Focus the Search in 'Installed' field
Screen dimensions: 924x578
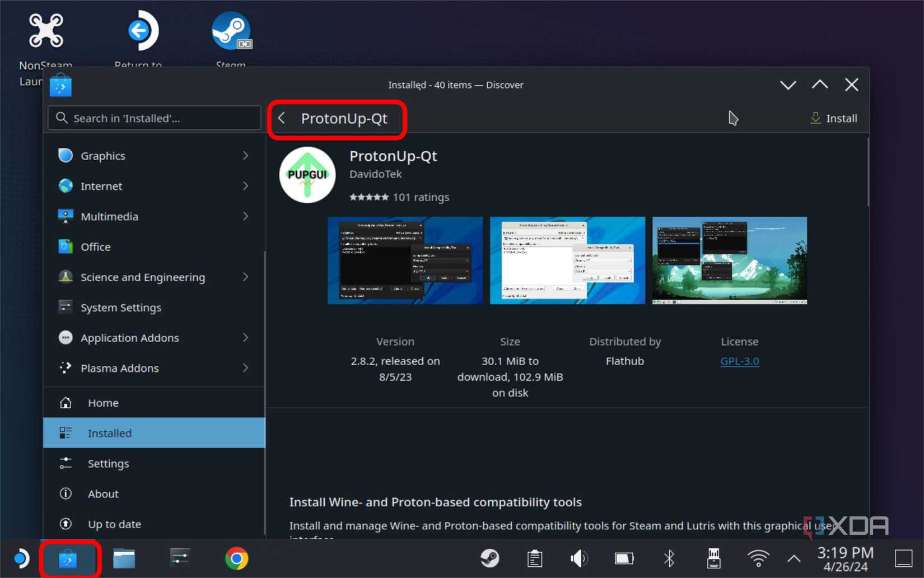[155, 118]
